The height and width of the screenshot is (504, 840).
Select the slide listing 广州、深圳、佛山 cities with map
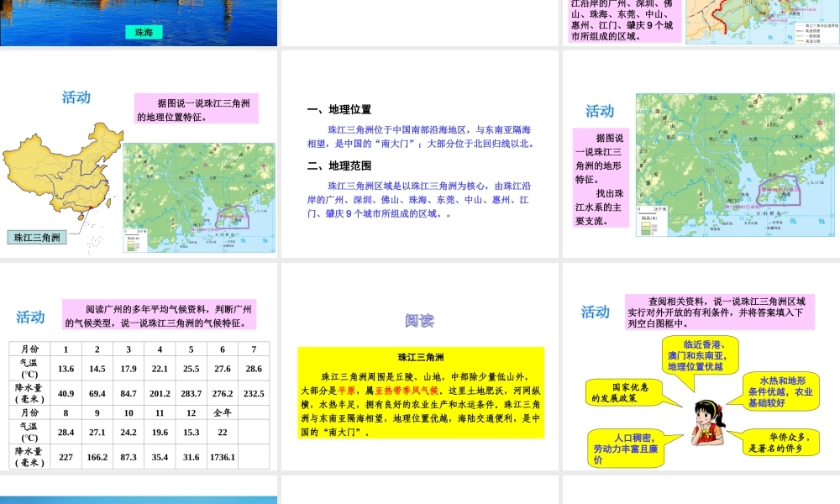coord(701,23)
